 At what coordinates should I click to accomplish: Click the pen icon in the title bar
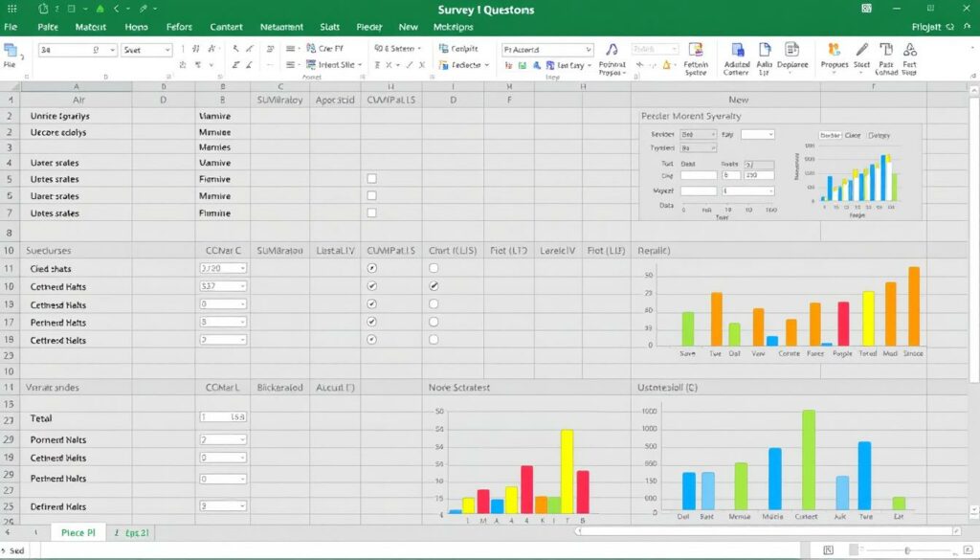coord(144,9)
